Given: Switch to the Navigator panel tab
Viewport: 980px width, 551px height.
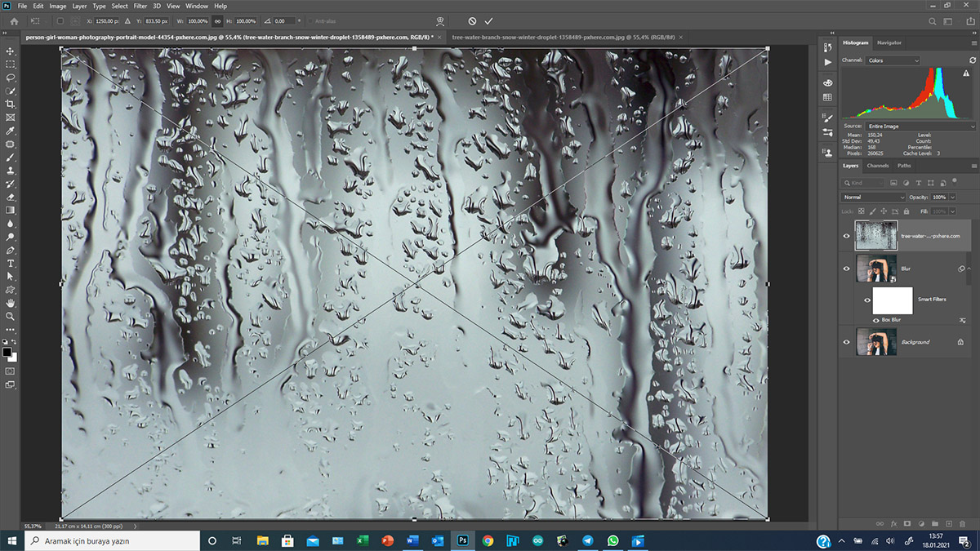Looking at the screenshot, I should [889, 42].
